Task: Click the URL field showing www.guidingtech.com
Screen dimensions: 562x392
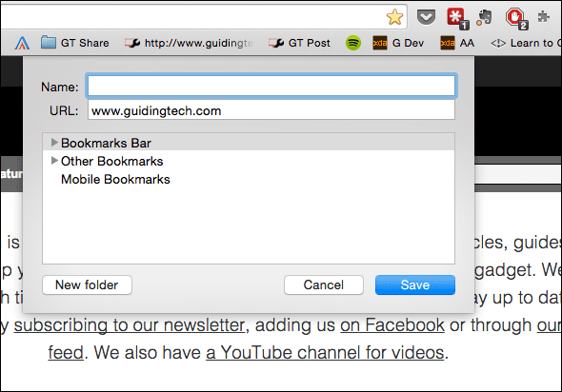Action: pyautogui.click(x=271, y=110)
